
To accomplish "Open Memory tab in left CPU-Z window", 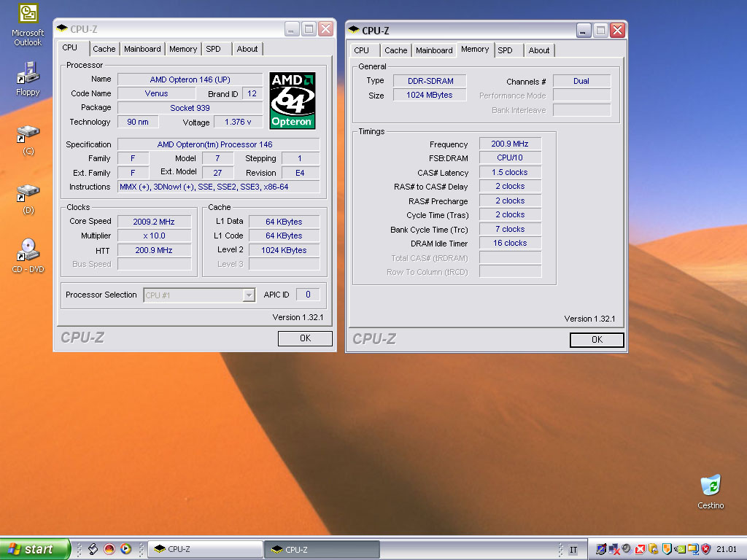I will (183, 49).
